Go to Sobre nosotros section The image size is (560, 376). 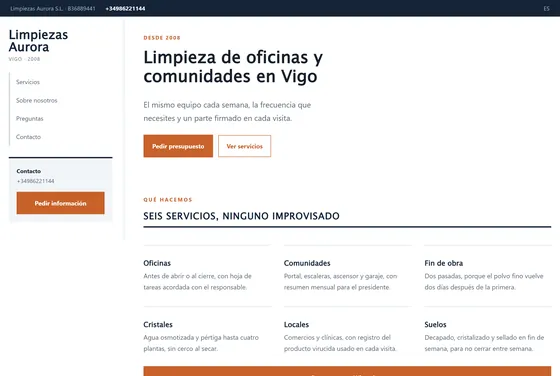click(x=36, y=100)
